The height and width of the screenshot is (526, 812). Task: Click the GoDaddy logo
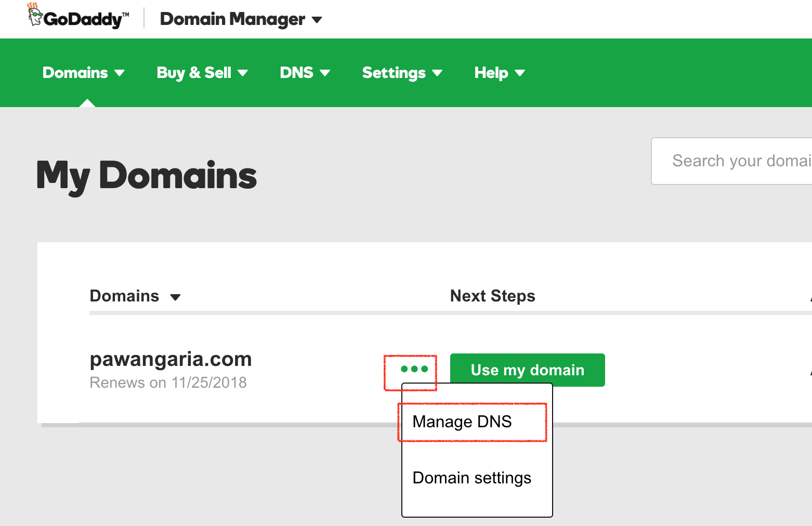(78, 16)
